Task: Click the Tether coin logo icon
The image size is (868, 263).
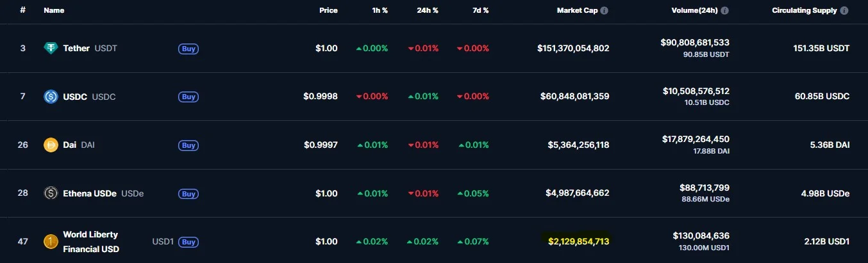Action: pos(51,48)
